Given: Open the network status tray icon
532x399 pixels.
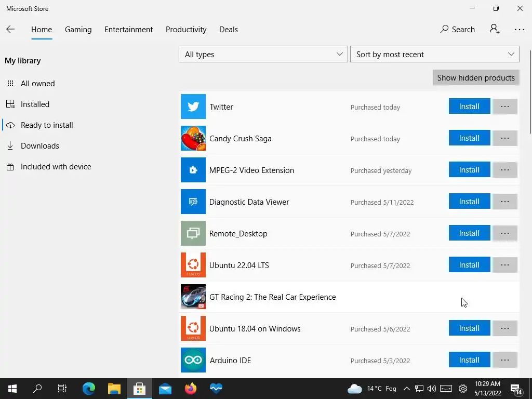Looking at the screenshot, I should [419, 389].
